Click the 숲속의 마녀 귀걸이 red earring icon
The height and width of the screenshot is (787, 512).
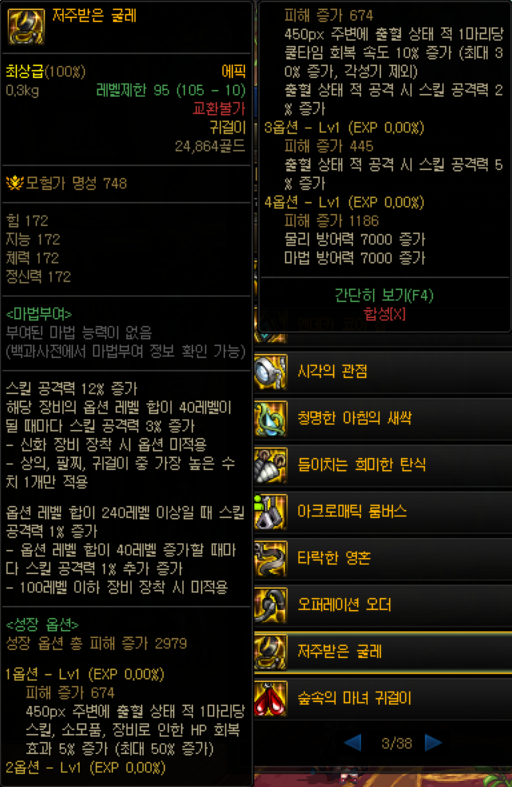tap(271, 699)
